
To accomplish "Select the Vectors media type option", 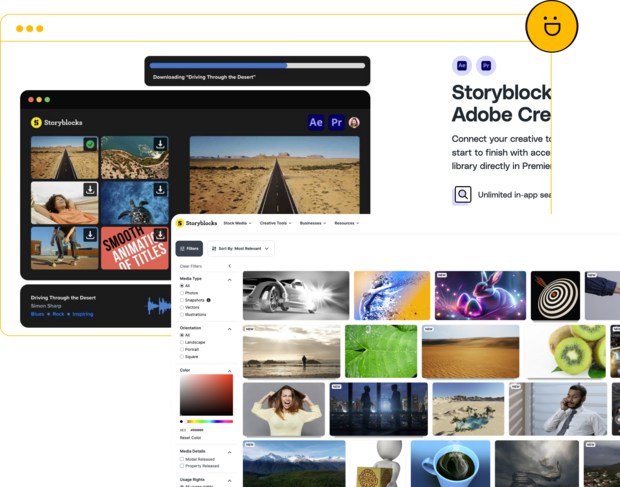I will coord(182,307).
